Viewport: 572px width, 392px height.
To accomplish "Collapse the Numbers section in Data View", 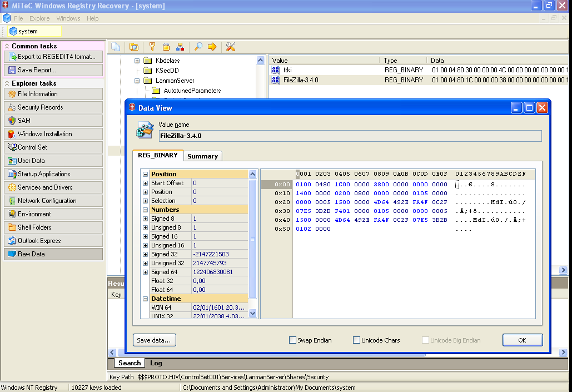I will click(145, 210).
